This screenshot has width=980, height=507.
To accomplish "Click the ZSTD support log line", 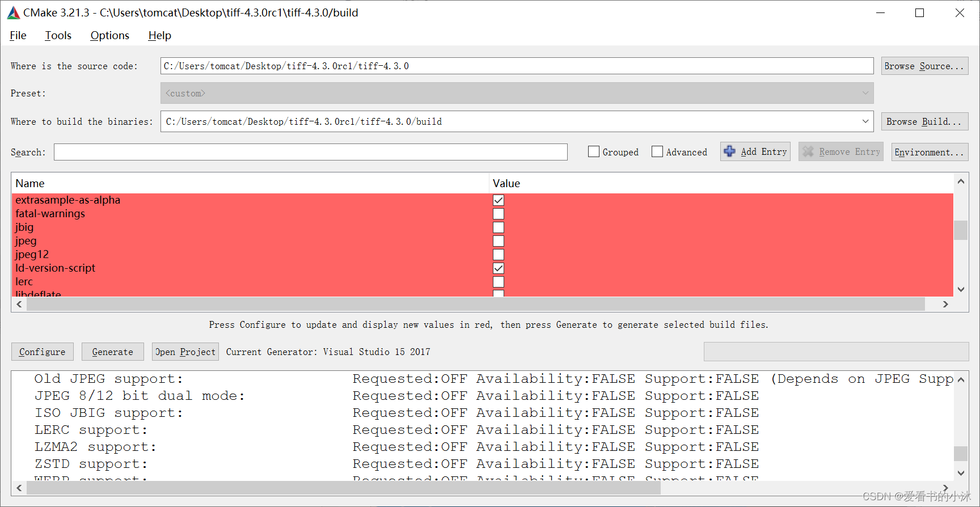I will click(396, 464).
